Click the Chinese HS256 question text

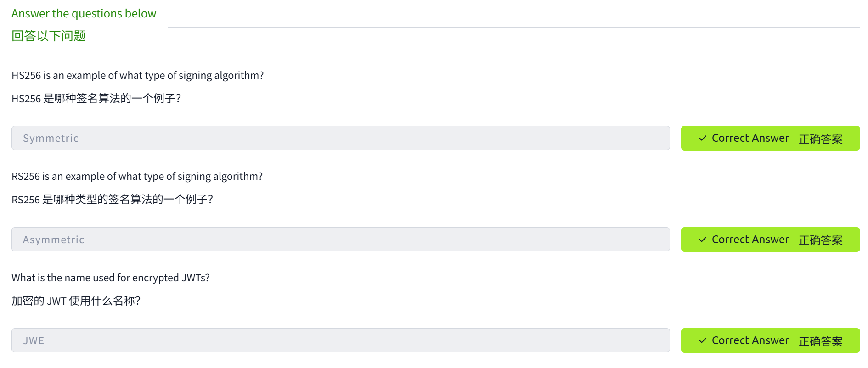[96, 98]
